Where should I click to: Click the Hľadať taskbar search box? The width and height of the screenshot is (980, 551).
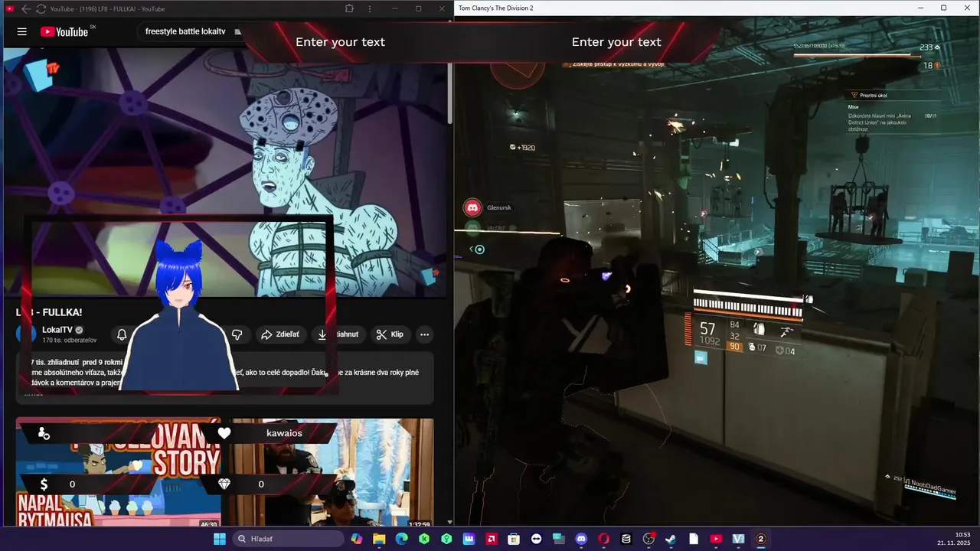tap(288, 539)
